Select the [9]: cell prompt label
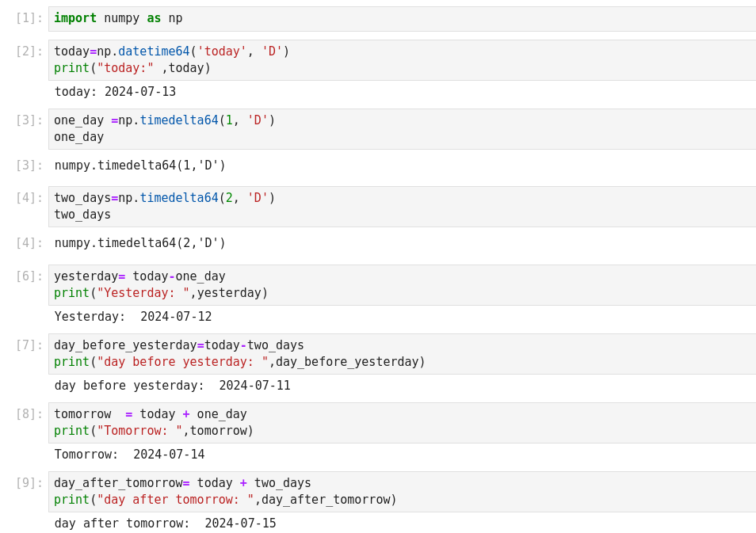The width and height of the screenshot is (756, 533). [x=29, y=483]
